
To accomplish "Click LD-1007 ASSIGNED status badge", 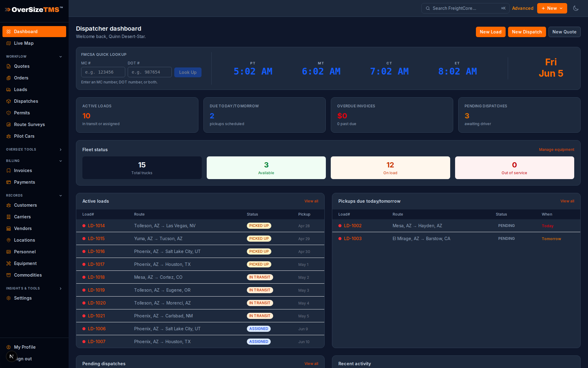I will (x=259, y=342).
